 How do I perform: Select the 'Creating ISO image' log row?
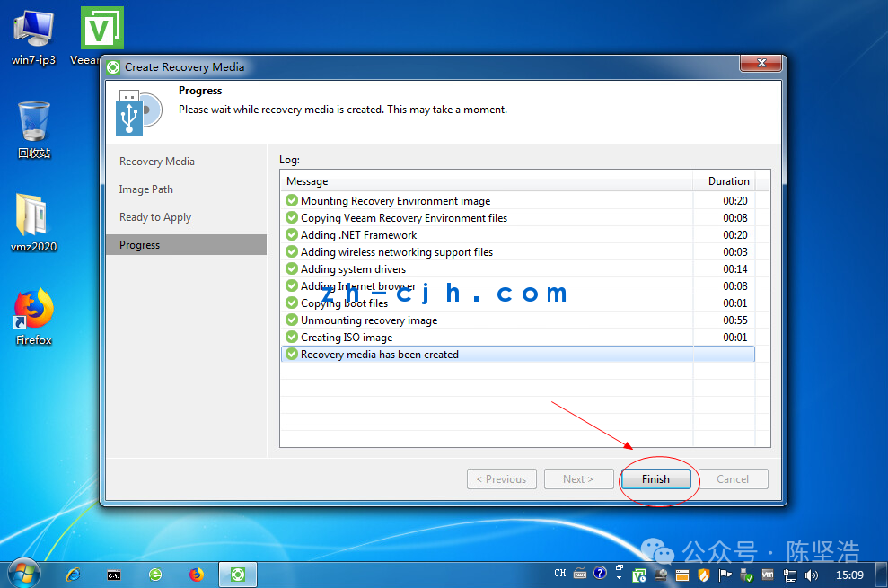click(x=517, y=337)
